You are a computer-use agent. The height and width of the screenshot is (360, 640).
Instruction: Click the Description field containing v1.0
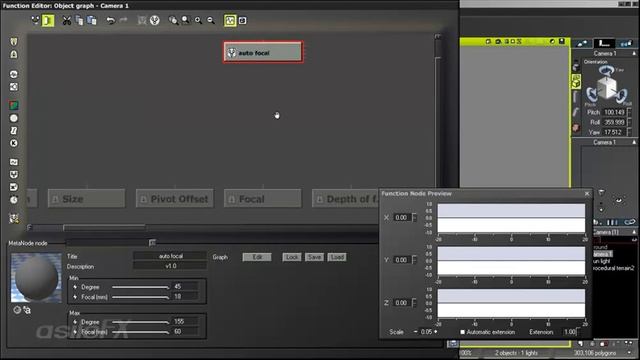pyautogui.click(x=170, y=266)
